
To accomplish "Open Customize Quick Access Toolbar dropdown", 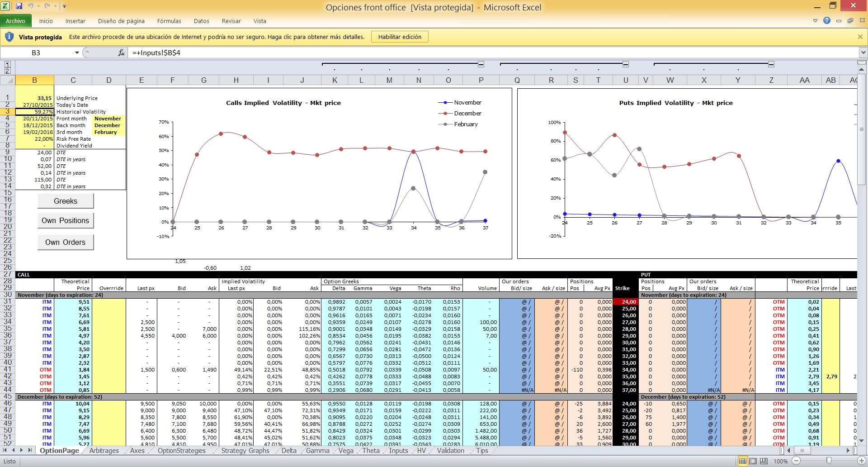I will [x=64, y=6].
